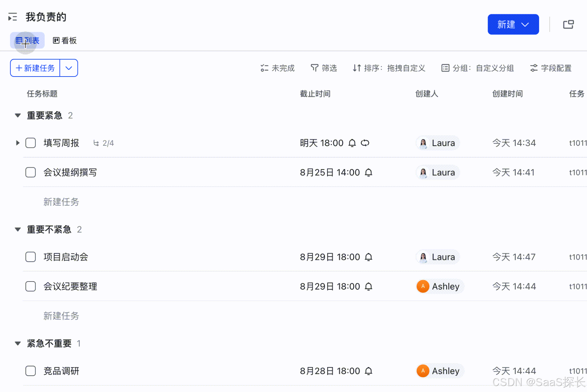Viewport: 587px width, 392px height.
Task: Click creation time 今天 14:34
Action: point(514,143)
